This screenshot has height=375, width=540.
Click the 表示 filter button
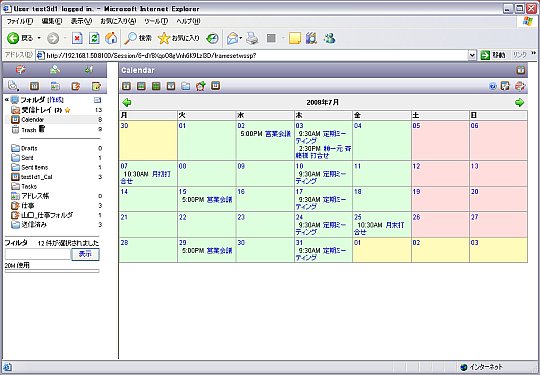(85, 254)
